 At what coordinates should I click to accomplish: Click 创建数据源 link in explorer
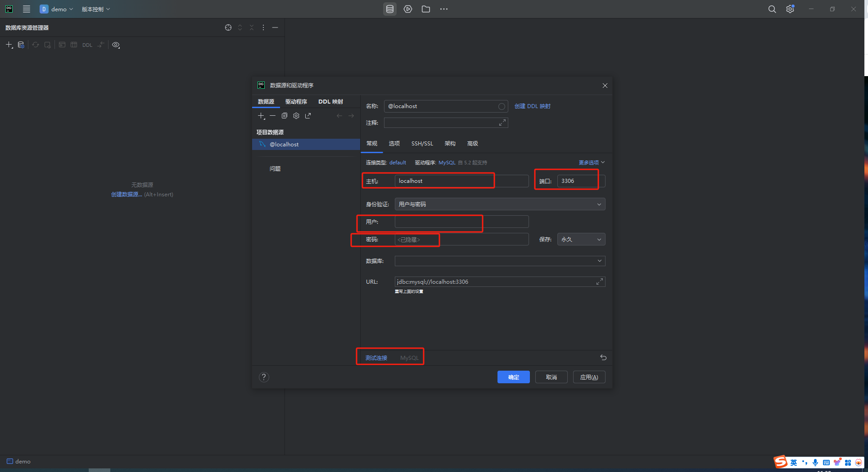127,195
